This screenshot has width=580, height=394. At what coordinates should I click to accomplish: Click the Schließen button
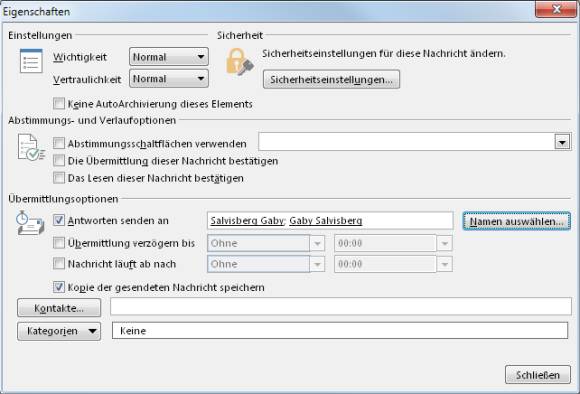[537, 375]
